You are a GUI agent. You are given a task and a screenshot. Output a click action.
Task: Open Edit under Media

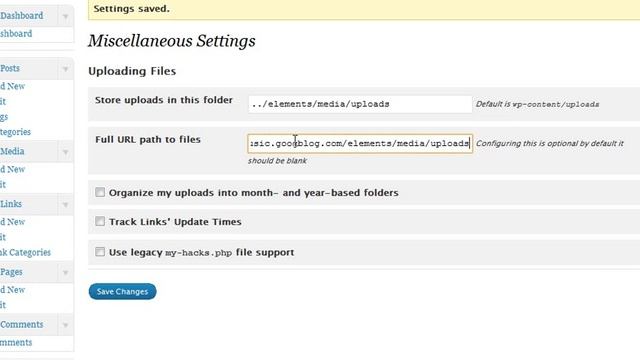pos(3,184)
